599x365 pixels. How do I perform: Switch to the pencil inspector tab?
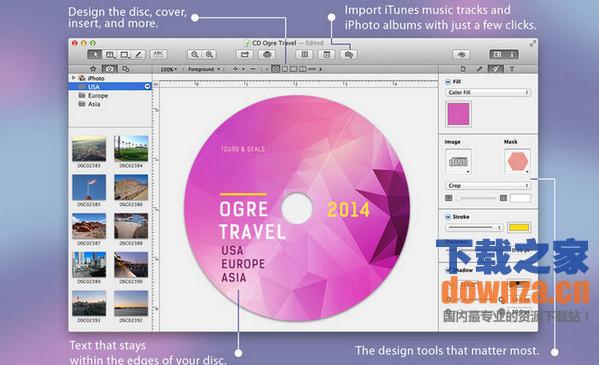click(x=479, y=69)
